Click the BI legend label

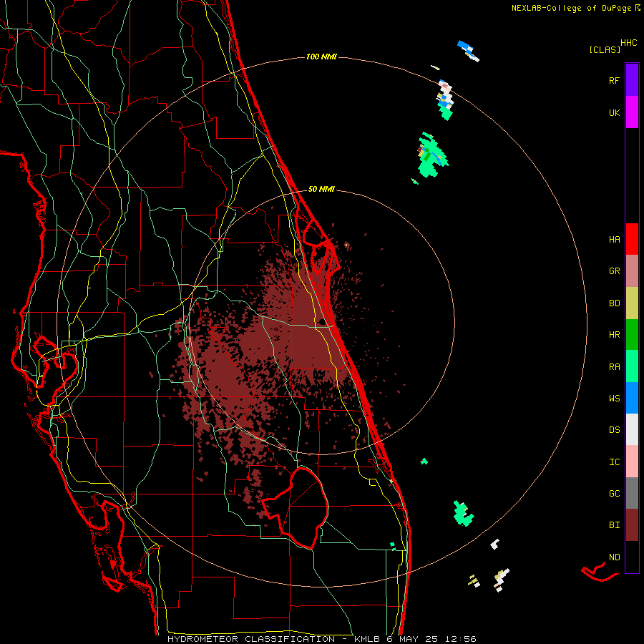pyautogui.click(x=614, y=525)
